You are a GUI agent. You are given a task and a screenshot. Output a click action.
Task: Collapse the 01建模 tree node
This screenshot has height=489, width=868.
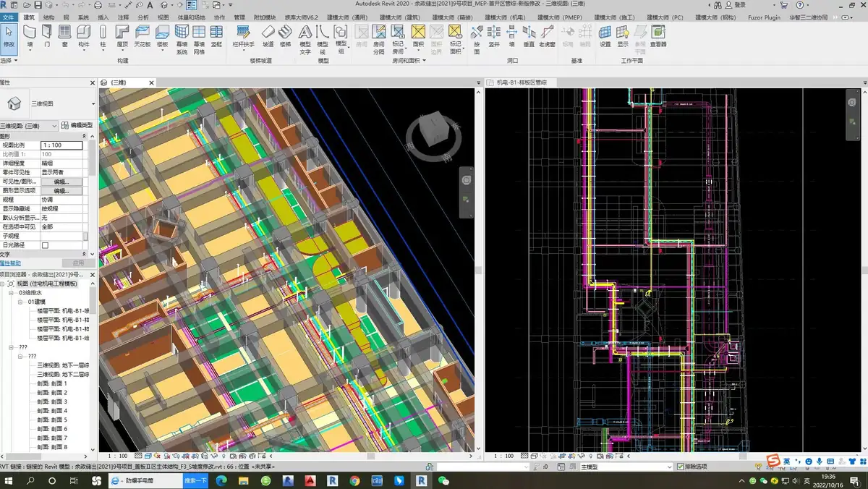tap(21, 302)
